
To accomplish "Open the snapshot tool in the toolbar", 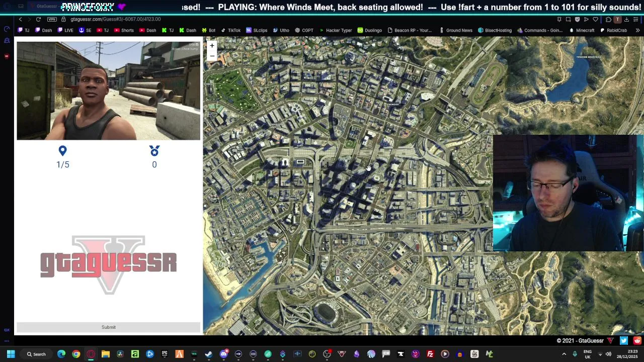I will pos(568,19).
